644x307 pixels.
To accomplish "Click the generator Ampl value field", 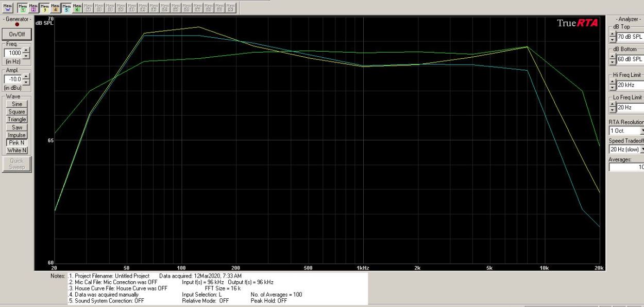I will tap(13, 79).
